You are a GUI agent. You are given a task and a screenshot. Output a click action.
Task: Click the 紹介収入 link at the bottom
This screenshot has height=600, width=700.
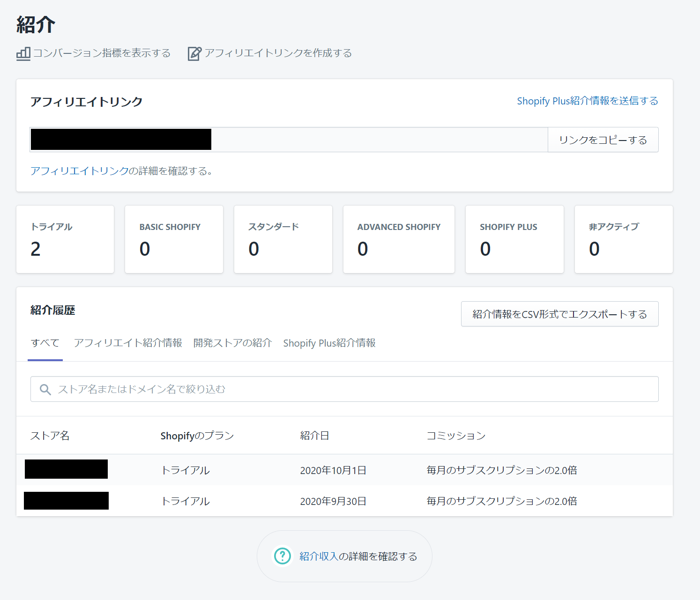click(x=319, y=556)
